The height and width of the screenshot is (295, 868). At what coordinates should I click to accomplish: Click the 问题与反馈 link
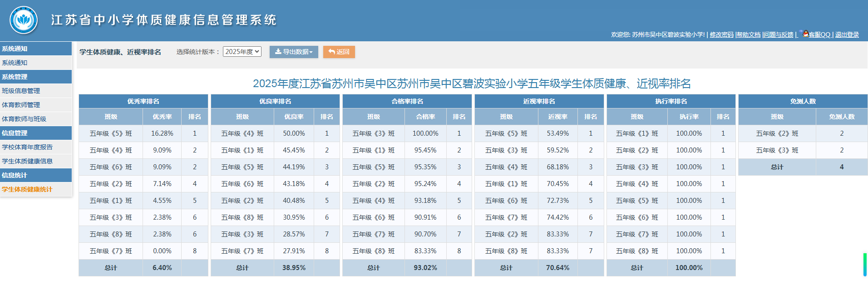778,34
